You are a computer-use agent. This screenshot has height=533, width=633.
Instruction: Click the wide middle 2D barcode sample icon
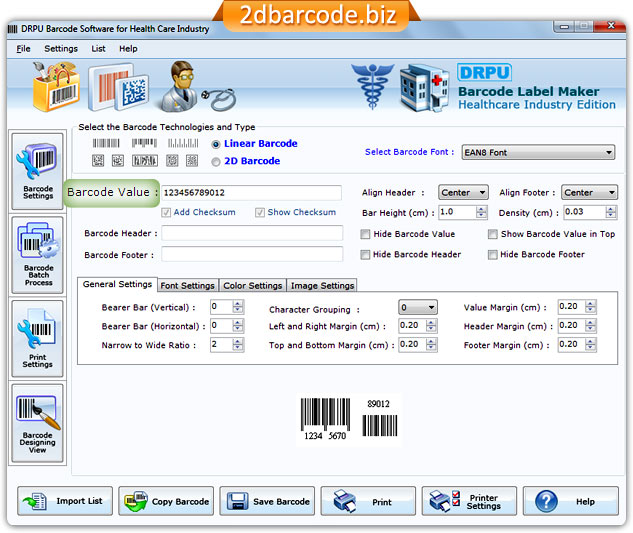[145, 161]
